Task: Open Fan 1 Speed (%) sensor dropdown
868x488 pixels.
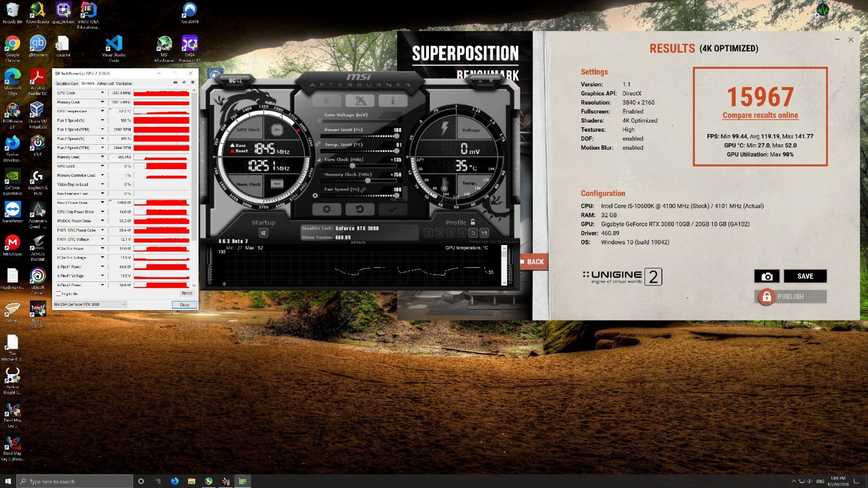Action: pos(102,120)
